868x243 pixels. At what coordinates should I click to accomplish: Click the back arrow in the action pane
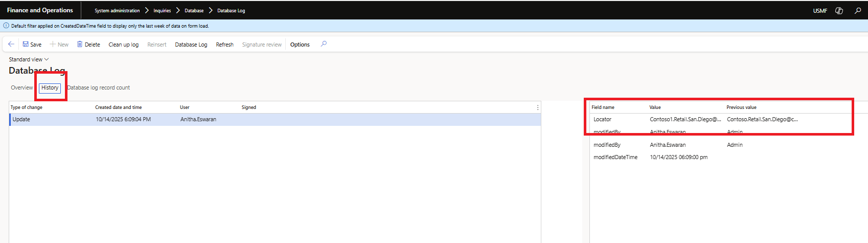click(x=11, y=45)
